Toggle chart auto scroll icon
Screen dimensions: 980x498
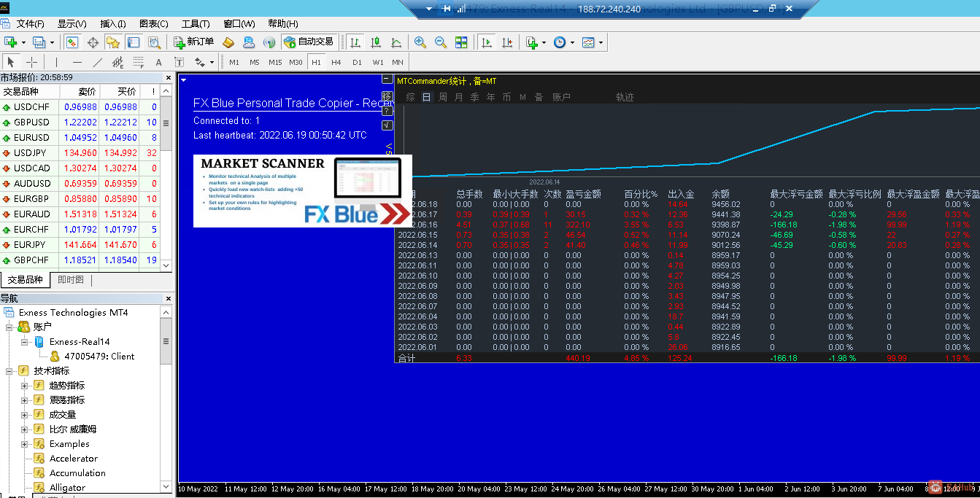coord(487,42)
